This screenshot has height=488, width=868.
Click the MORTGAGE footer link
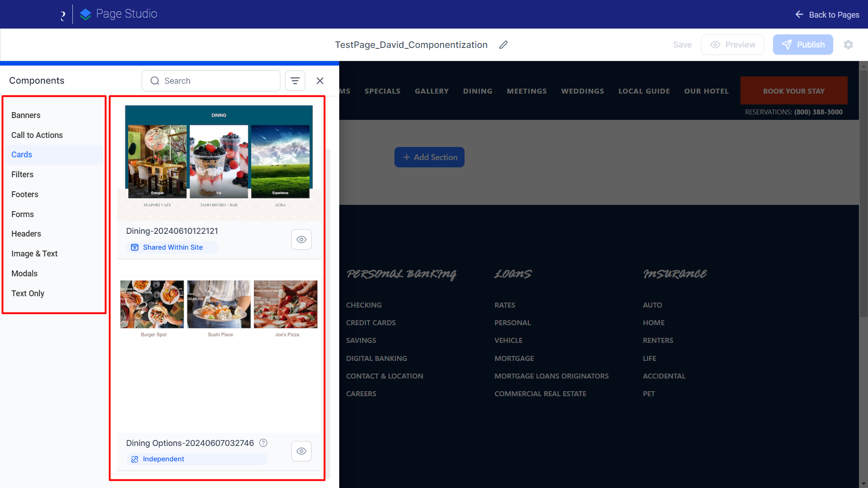[x=514, y=358]
